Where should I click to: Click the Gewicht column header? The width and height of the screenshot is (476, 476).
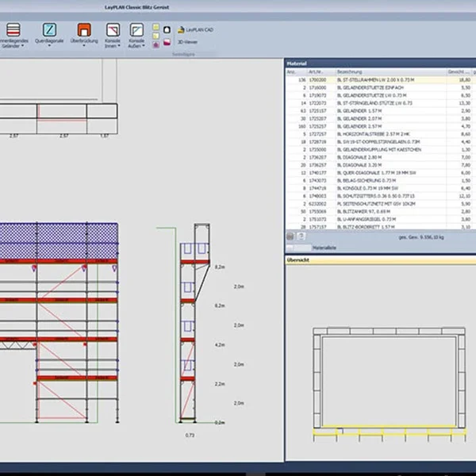[x=455, y=71]
